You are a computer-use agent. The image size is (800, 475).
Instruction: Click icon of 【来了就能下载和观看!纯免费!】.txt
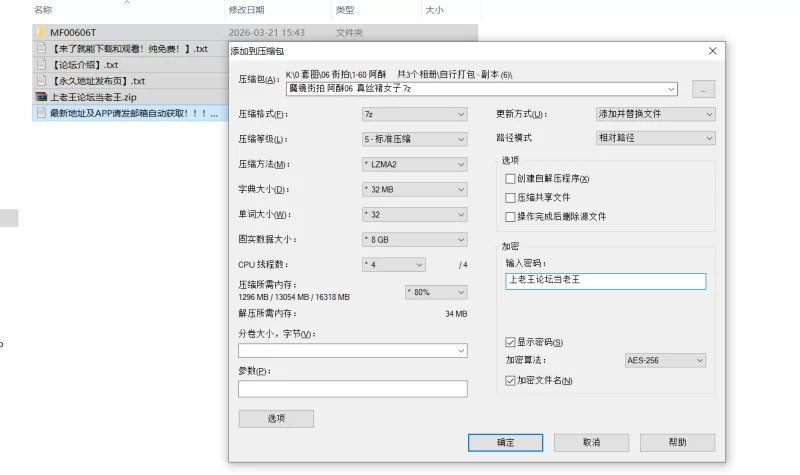[x=41, y=48]
